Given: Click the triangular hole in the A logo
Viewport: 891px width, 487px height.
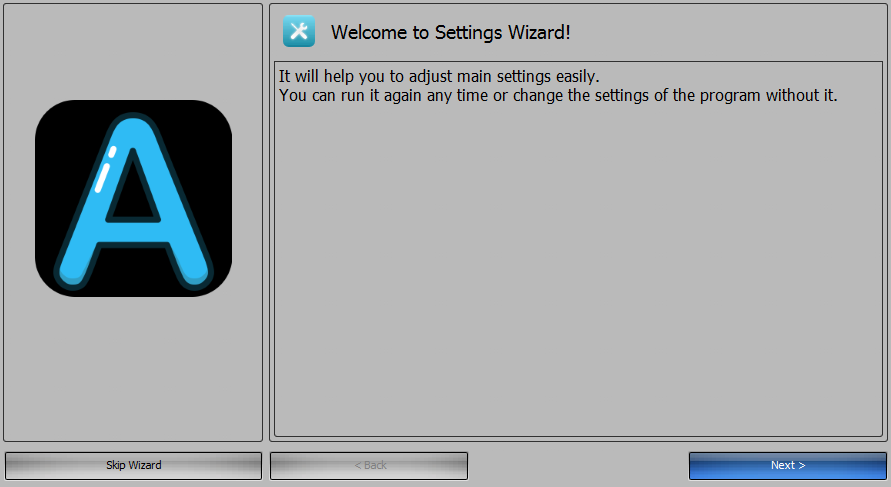Looking at the screenshot, I should (133, 190).
